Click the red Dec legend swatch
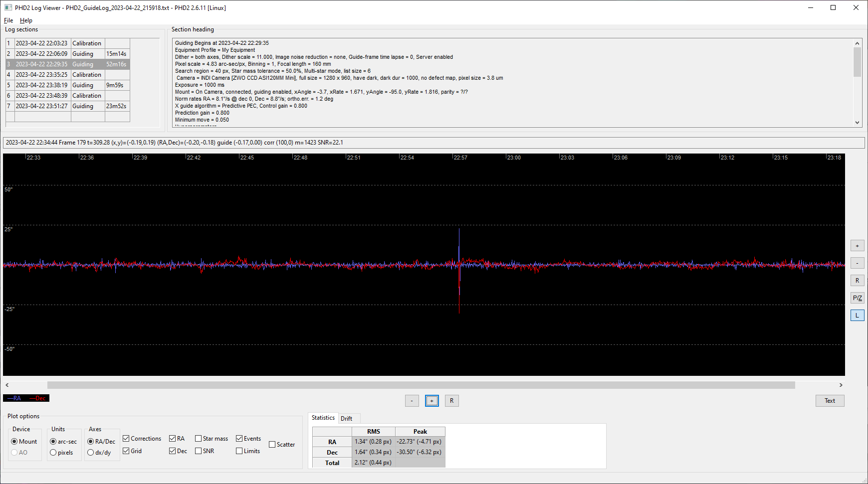Screen dimensions: 868x484 point(38,398)
